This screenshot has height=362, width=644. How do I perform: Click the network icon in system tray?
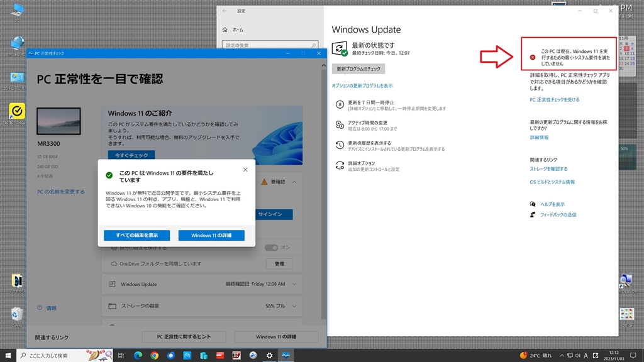pos(570,356)
